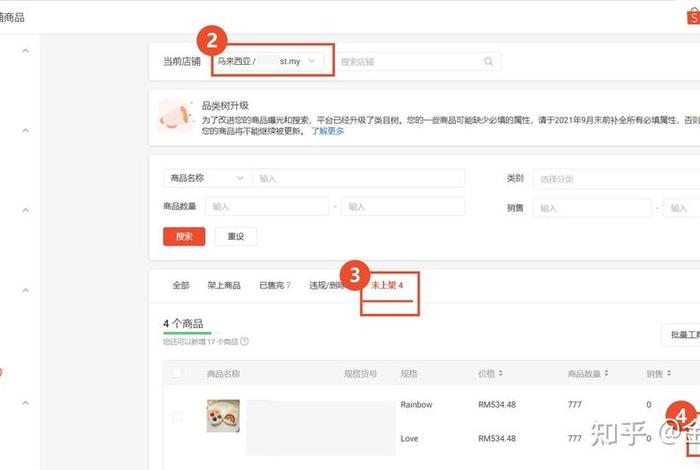The image size is (700, 470).
Task: Click the magnifier icon in shop search
Action: (x=488, y=62)
